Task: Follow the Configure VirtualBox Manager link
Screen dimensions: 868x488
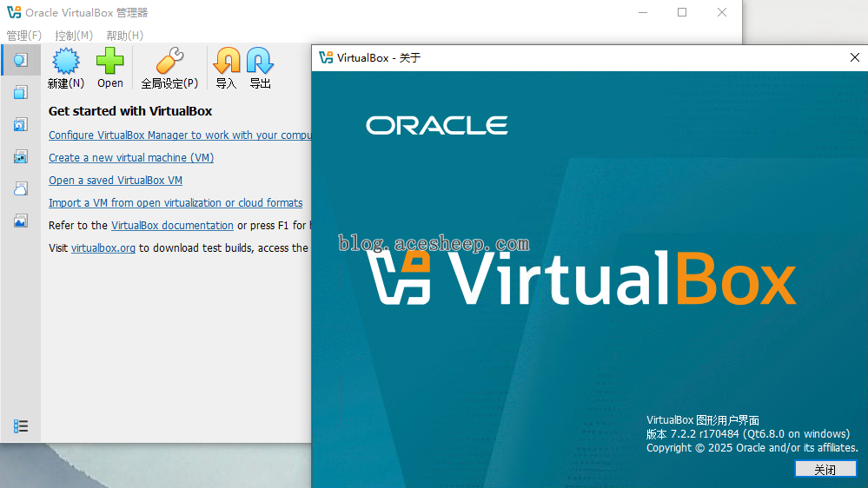Action: coord(180,135)
